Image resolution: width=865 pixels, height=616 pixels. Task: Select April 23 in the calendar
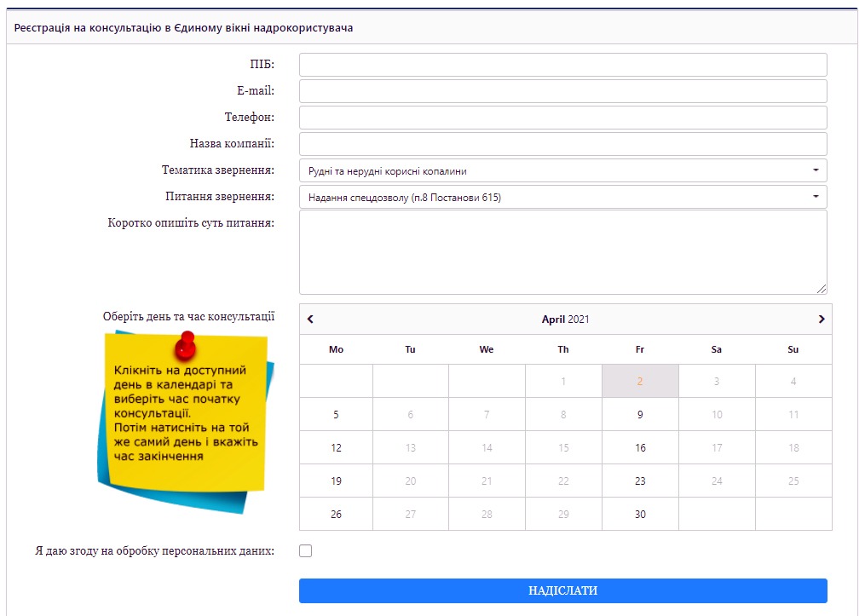(640, 481)
